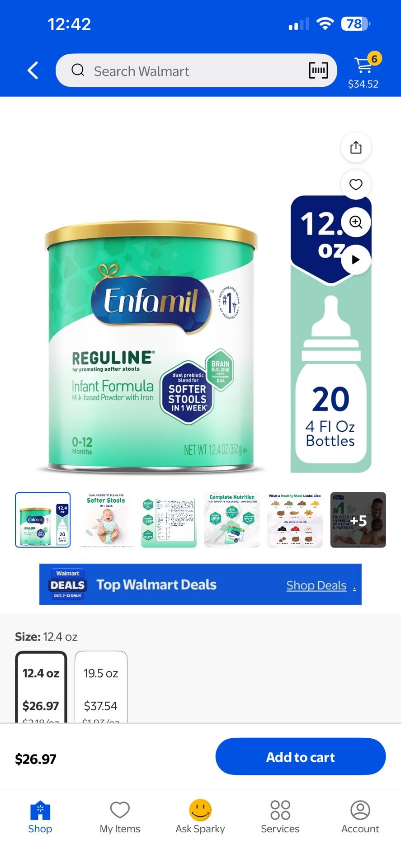Open the shopping cart showing $34.52
This screenshot has height=868, width=401.
click(363, 71)
